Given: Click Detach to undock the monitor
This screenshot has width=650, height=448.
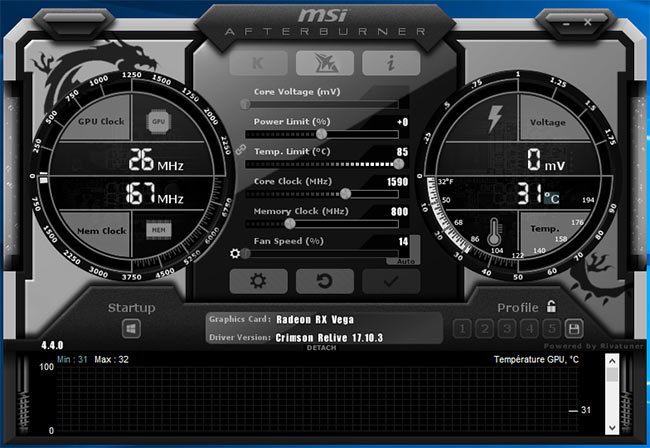Looking at the screenshot, I should coord(324,346).
